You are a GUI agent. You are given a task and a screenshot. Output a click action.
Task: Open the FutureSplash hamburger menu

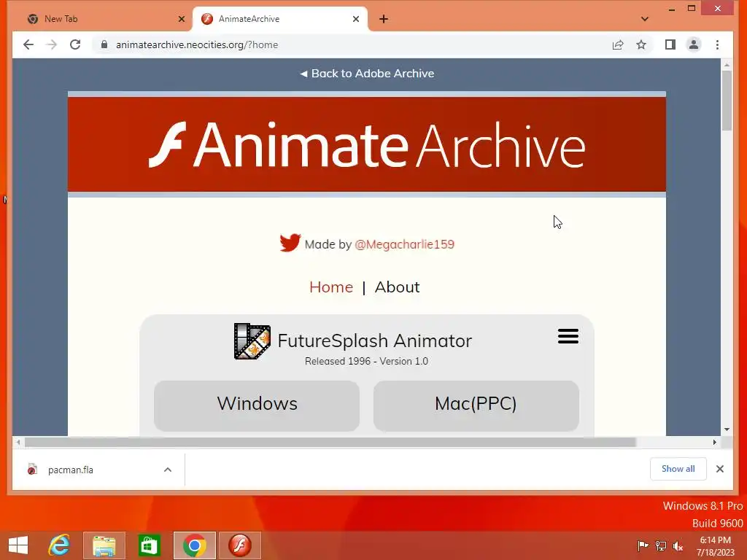click(x=568, y=336)
